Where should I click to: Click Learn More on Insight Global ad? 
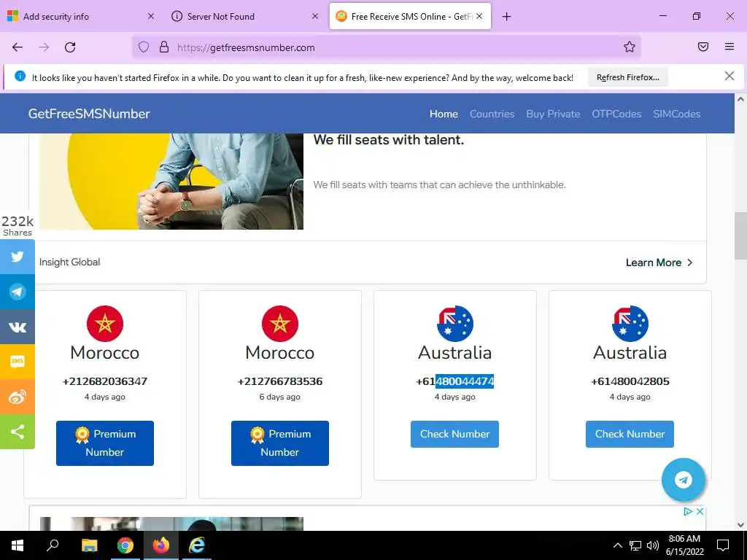point(659,262)
